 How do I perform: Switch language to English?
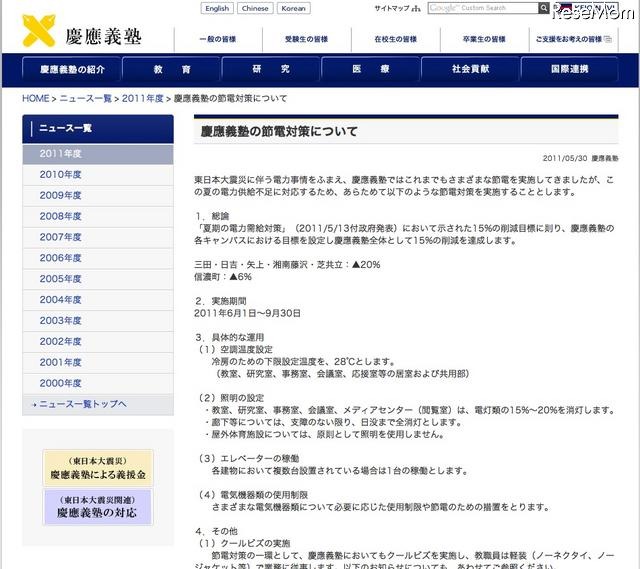[x=216, y=9]
